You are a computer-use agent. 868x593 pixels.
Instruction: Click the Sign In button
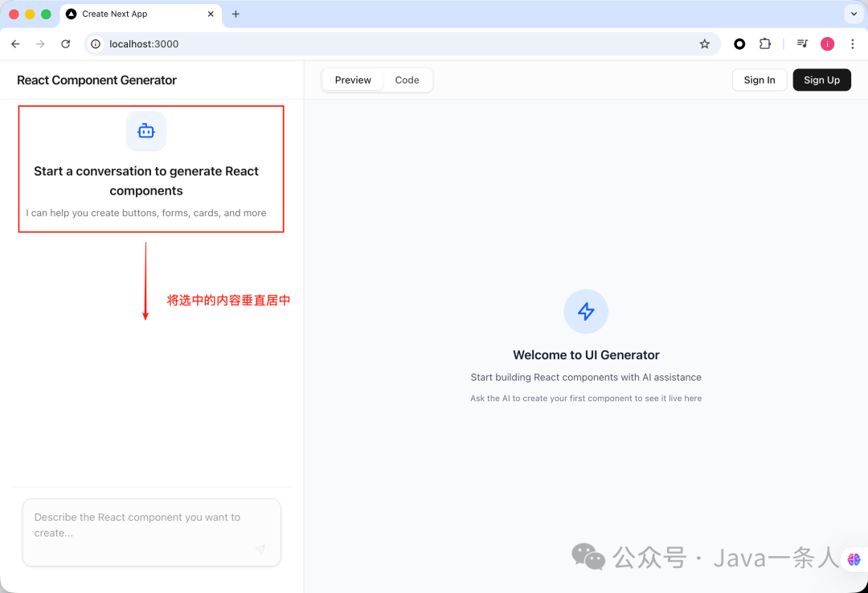coord(759,80)
